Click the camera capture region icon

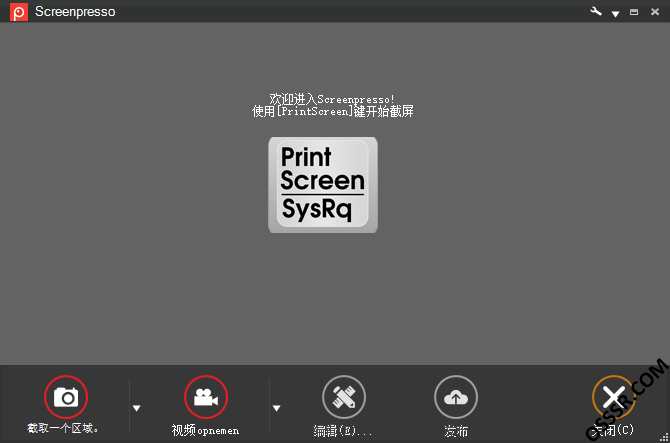[x=66, y=397]
